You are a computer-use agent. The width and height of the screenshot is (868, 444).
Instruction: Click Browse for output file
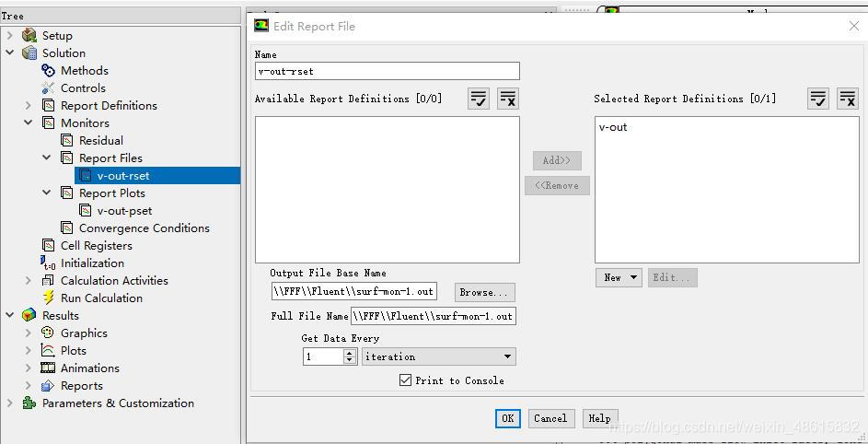484,292
